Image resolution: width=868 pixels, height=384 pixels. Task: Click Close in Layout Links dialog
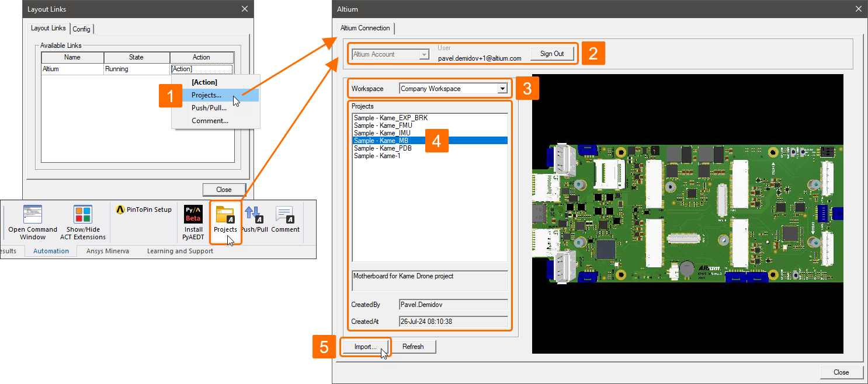tap(224, 190)
